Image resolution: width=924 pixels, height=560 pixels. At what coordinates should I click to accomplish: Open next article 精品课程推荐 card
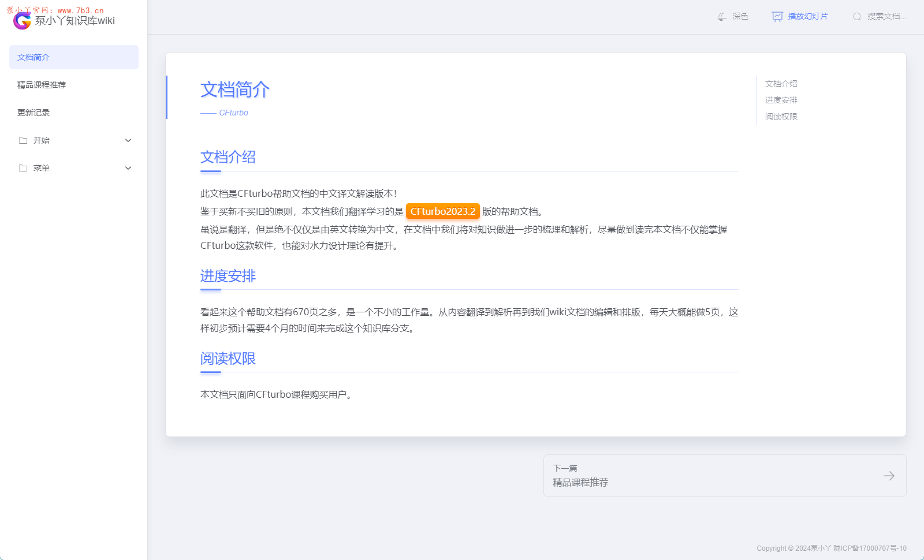[x=725, y=476]
